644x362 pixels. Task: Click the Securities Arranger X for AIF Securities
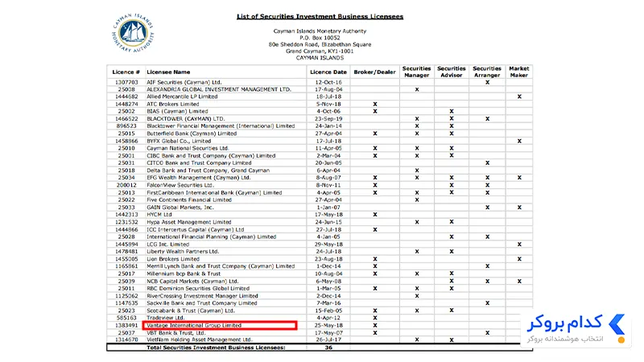coord(488,83)
